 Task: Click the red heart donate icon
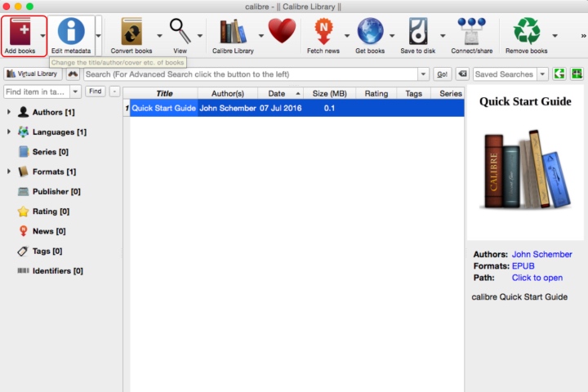click(282, 31)
